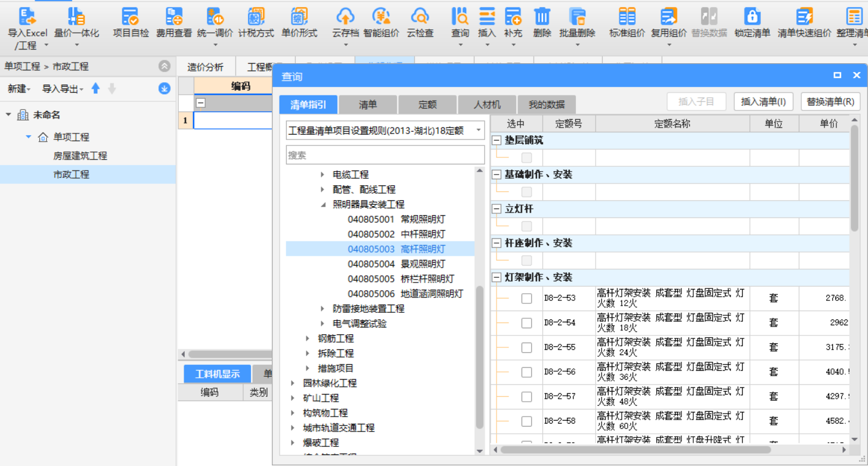
Task: Select the 房屋建筑工程 project item
Action: 80,156
